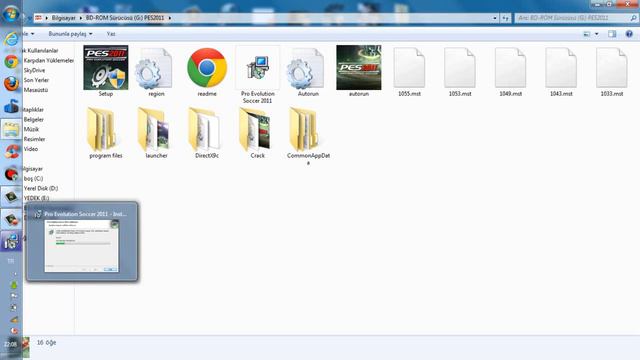Open YEDEK (E:) drive
640x360 pixels.
(x=36, y=198)
